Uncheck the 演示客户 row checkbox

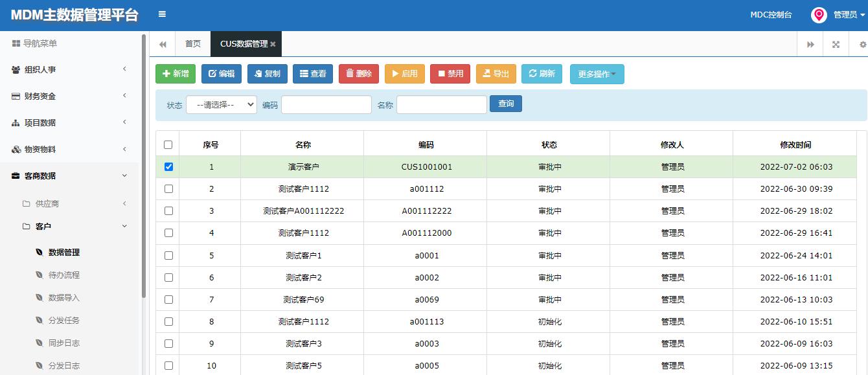[168, 166]
